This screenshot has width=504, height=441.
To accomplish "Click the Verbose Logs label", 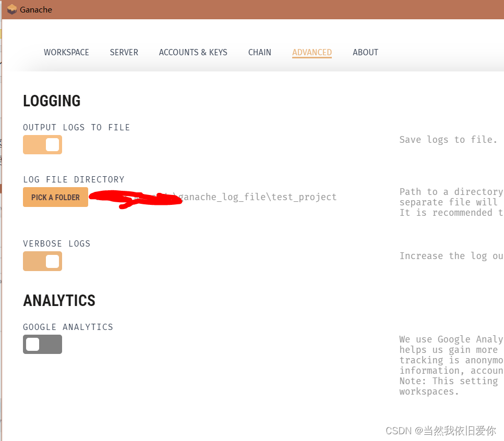I will pos(56,244).
